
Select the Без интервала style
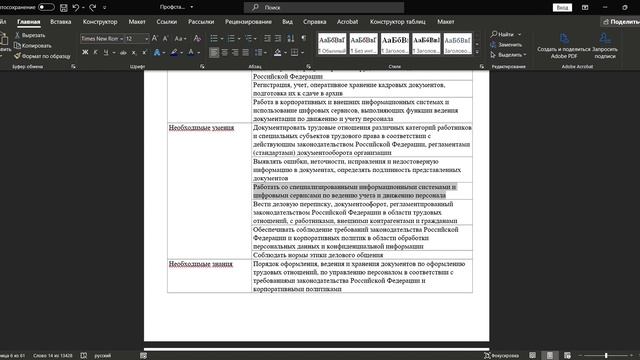(x=363, y=44)
